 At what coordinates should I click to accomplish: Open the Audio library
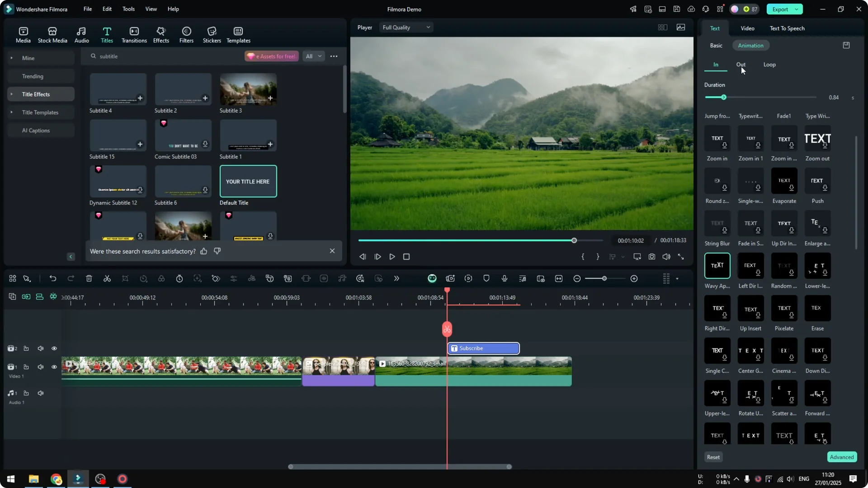pos(81,35)
